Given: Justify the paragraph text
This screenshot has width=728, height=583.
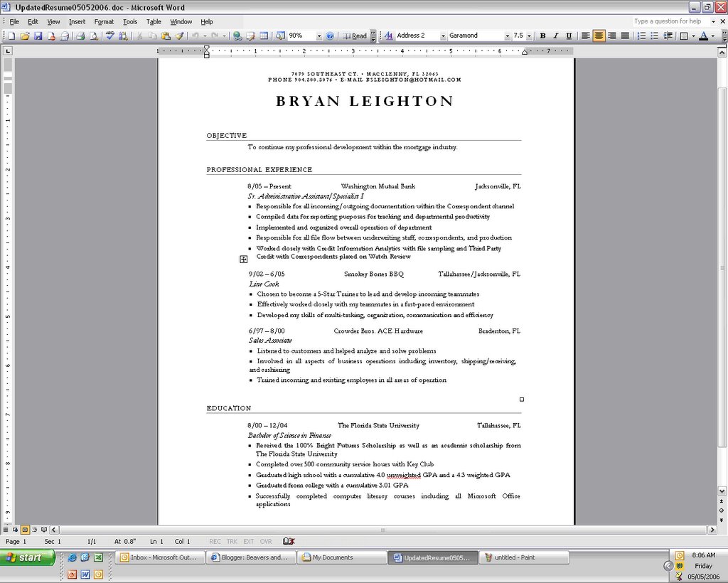Looking at the screenshot, I should tap(625, 36).
